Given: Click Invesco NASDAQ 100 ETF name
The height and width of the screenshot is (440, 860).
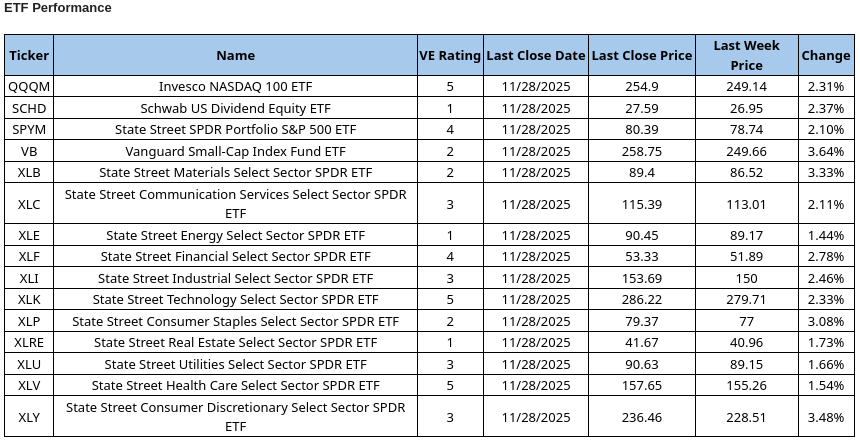Looking at the screenshot, I should point(235,87).
